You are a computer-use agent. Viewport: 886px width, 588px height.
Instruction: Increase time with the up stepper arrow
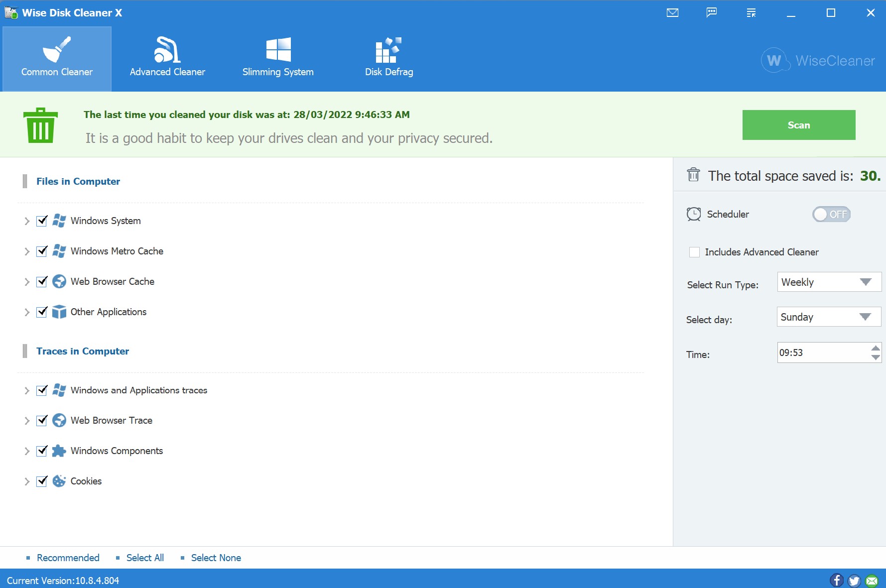(875, 348)
